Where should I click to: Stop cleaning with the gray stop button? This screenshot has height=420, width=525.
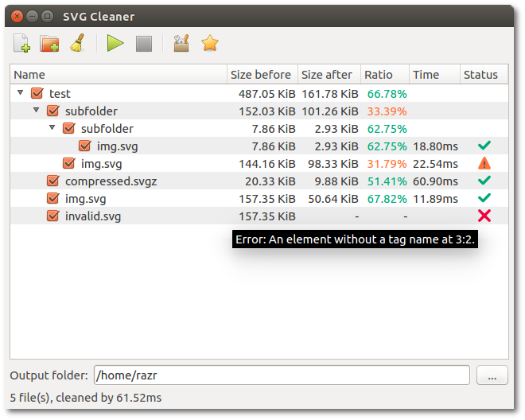point(144,44)
